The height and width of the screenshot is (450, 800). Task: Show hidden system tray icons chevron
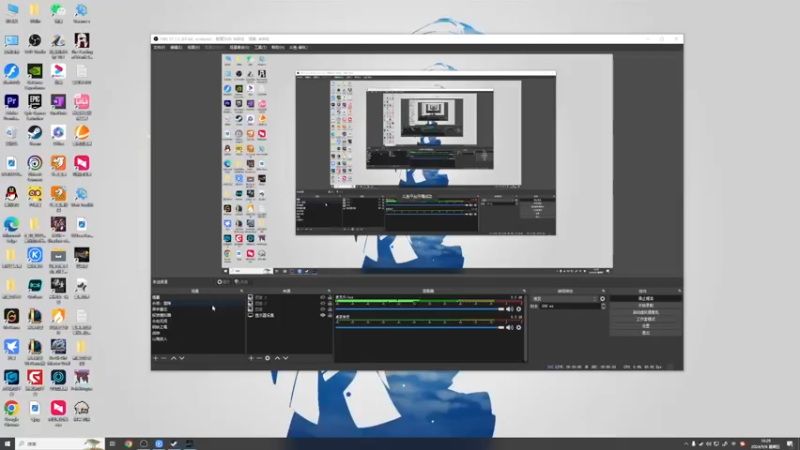(x=686, y=444)
